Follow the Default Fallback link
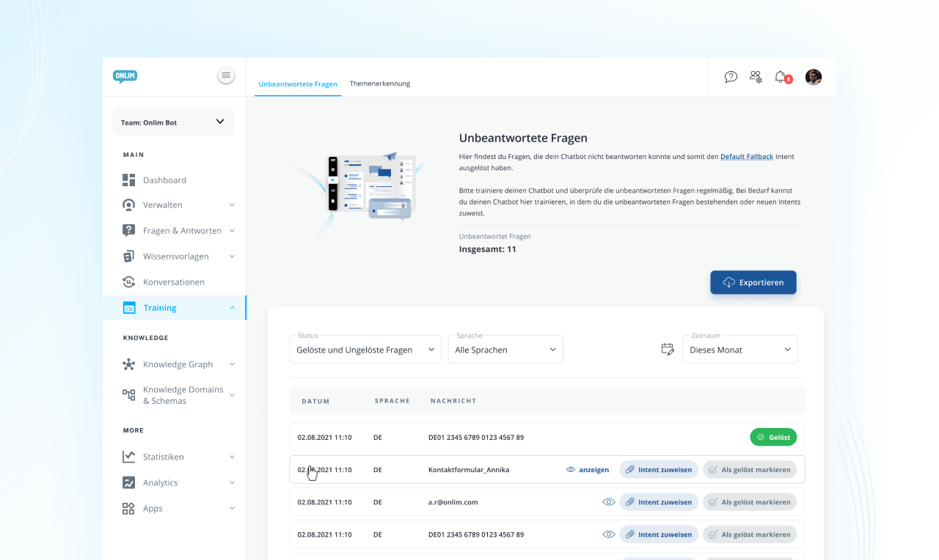The width and height of the screenshot is (939, 560). (747, 157)
